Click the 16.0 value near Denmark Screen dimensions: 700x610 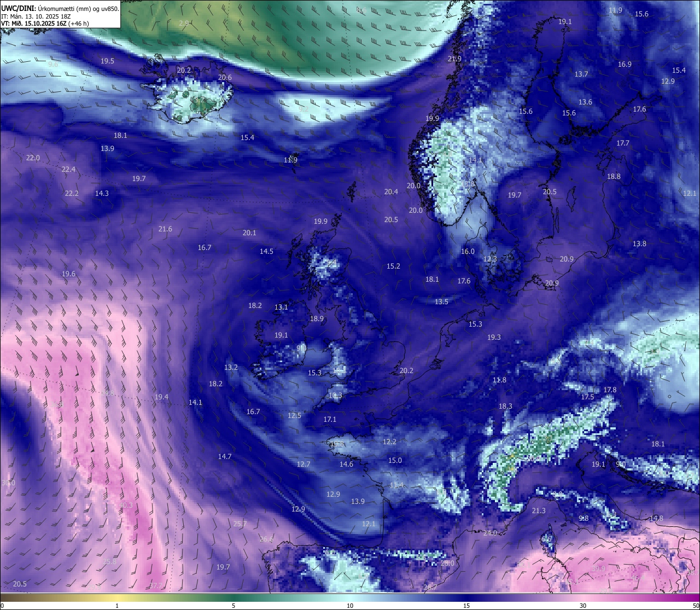pyautogui.click(x=468, y=252)
